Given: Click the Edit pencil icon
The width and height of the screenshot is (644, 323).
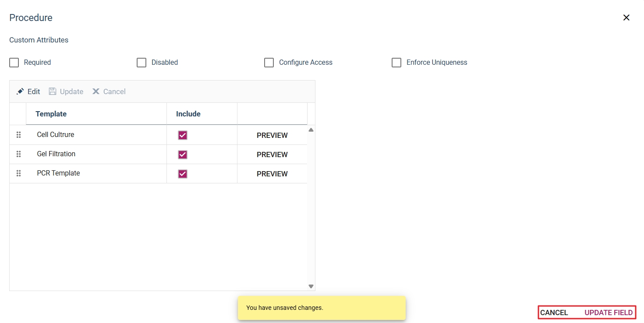Looking at the screenshot, I should pyautogui.click(x=20, y=91).
